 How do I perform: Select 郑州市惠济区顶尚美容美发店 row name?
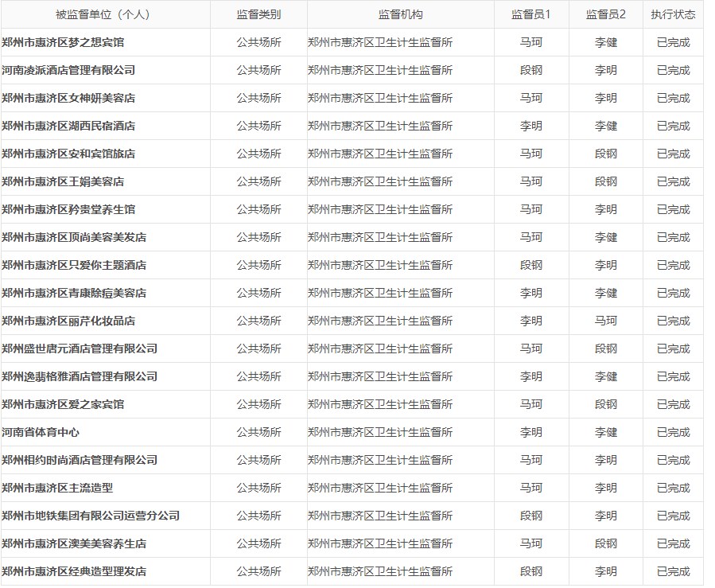point(74,237)
